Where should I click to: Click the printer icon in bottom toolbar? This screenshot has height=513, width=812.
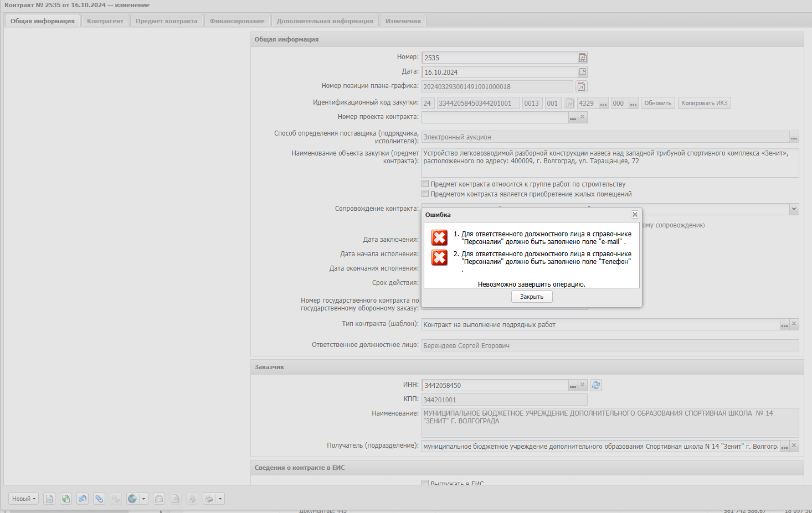click(208, 499)
